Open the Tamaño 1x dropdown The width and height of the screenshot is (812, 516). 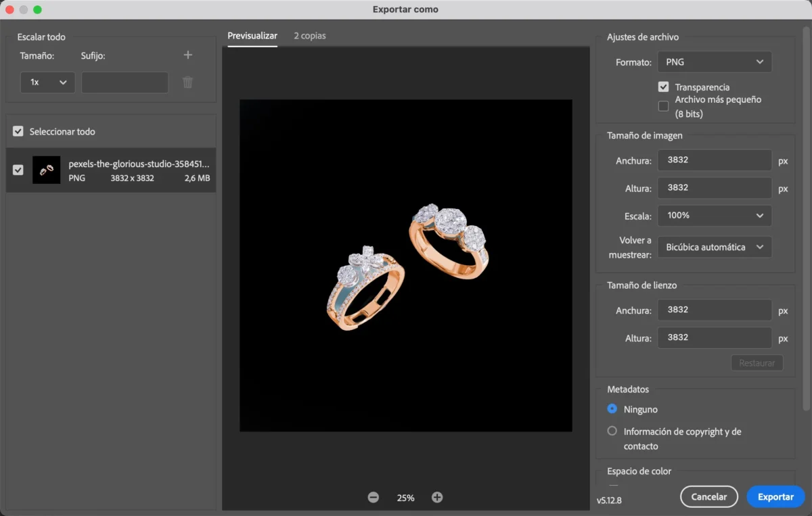click(47, 82)
